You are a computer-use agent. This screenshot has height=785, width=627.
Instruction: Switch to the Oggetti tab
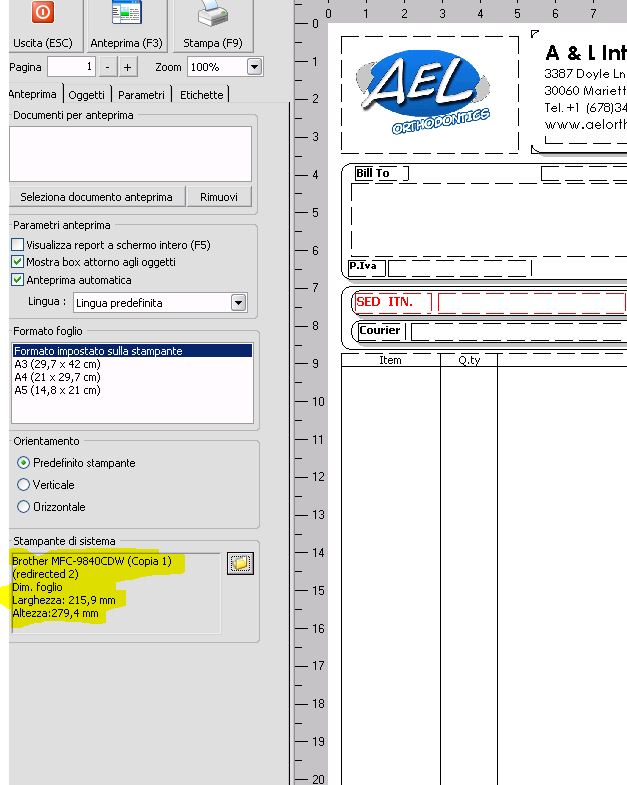[x=87, y=95]
